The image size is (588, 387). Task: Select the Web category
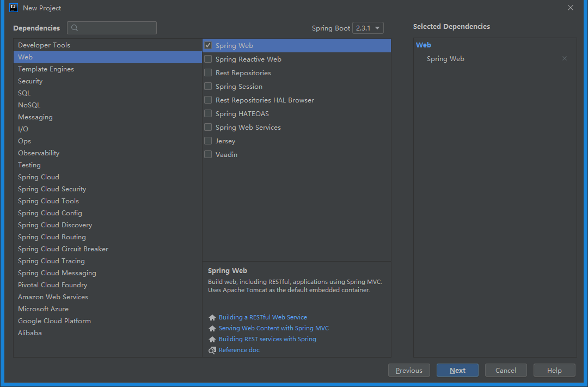(108, 57)
